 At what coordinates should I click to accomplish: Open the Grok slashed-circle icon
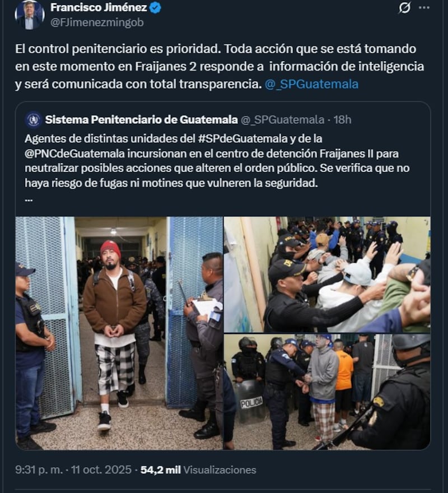(404, 7)
